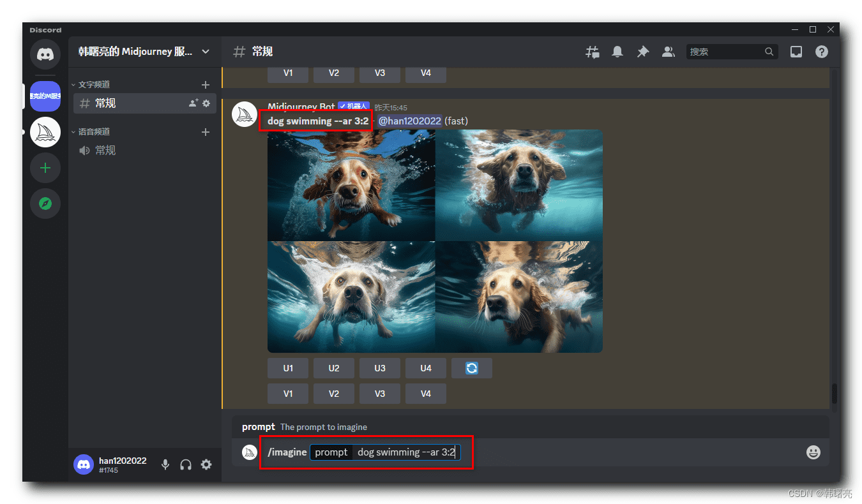
Task: Click the 昨天15:45 message timestamp
Action: point(391,108)
